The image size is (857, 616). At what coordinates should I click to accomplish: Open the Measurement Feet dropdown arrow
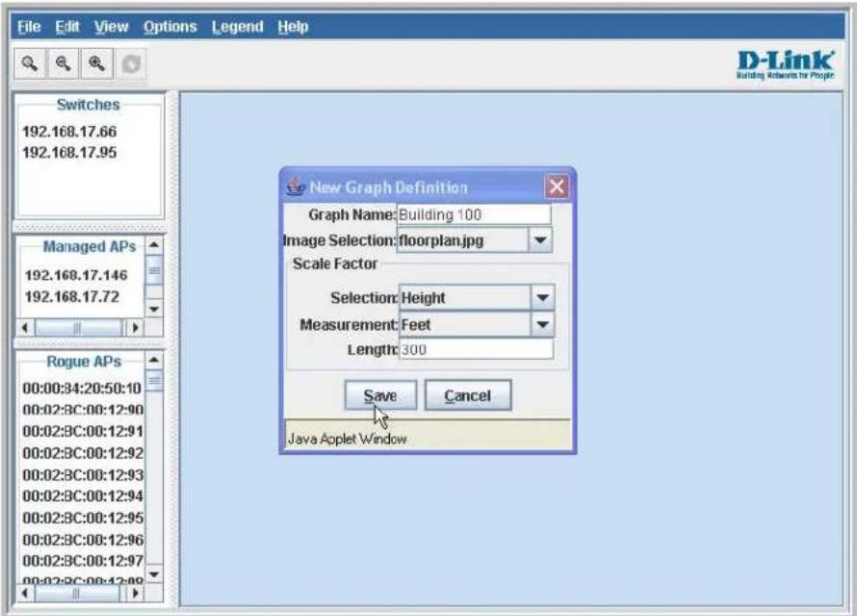[x=542, y=324]
